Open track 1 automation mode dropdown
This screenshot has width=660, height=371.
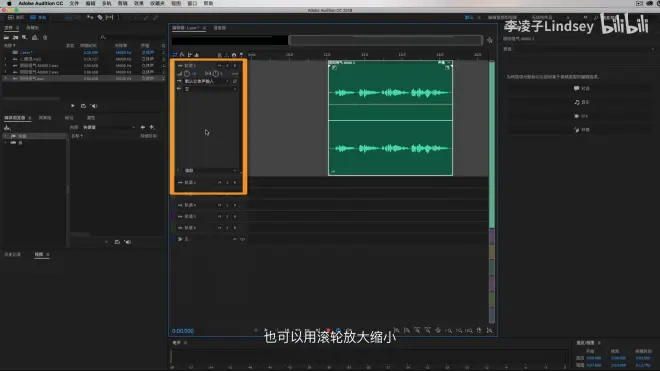click(210, 171)
